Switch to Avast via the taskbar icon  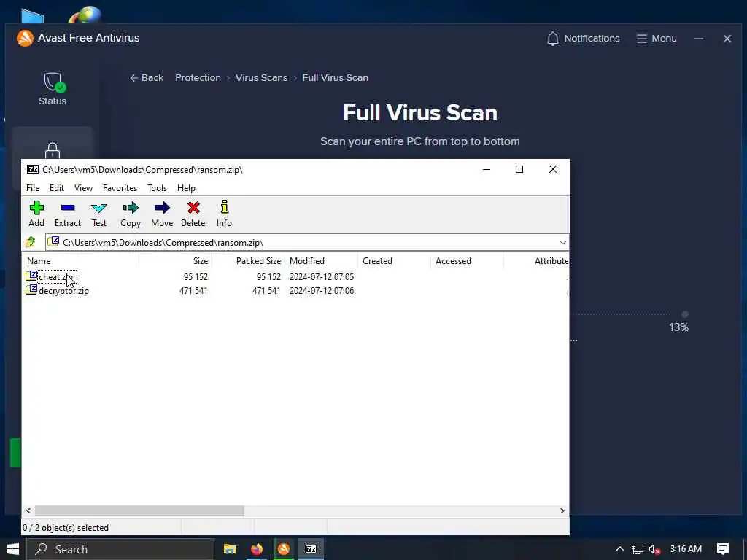[x=284, y=549]
